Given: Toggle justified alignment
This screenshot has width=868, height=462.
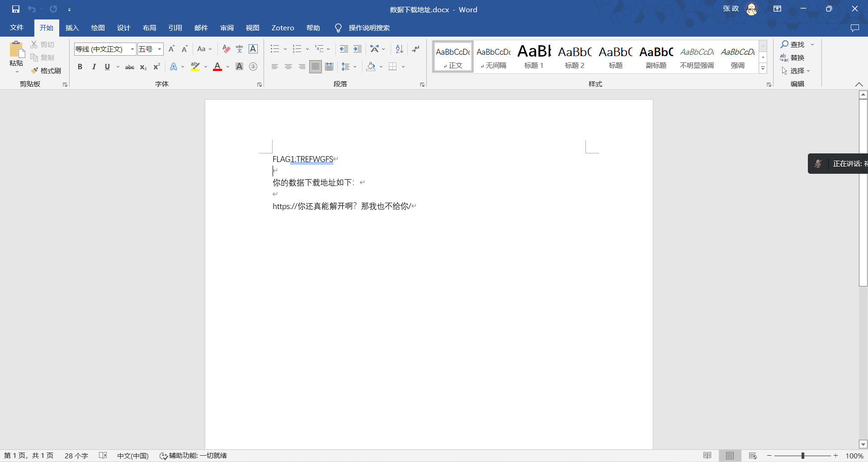Looking at the screenshot, I should (316, 67).
